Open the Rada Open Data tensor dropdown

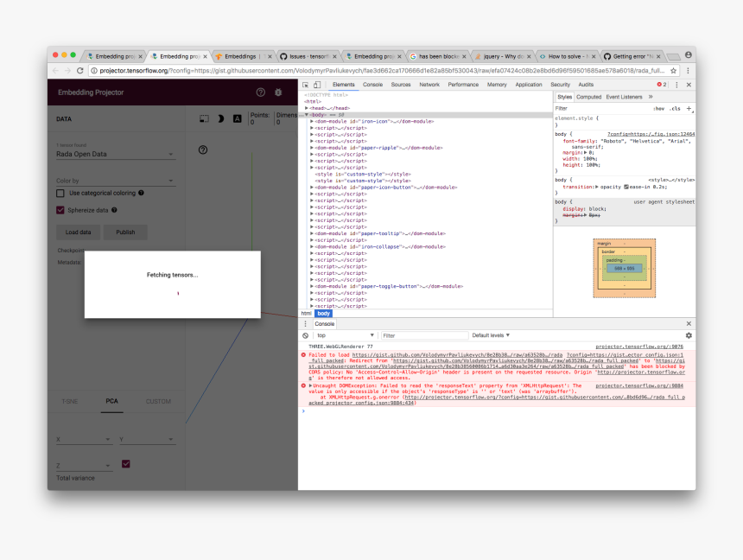tap(116, 154)
